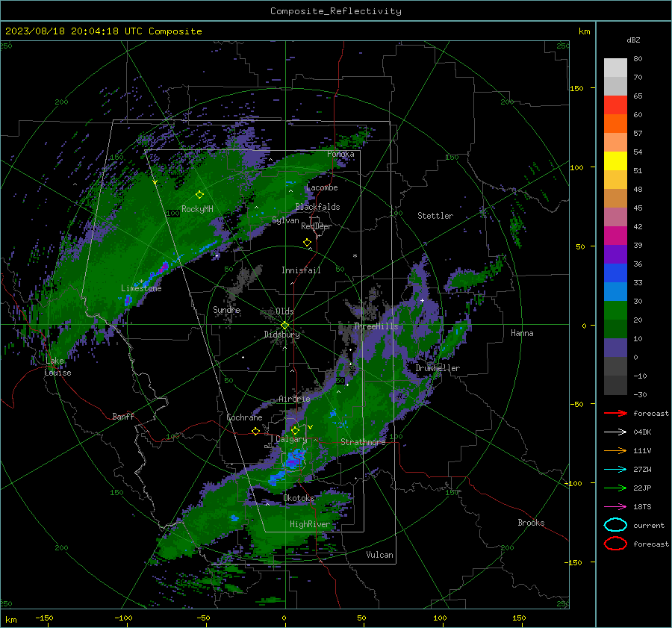Select the Cochrane label
Viewport: 672px width, 628px height.
[244, 417]
